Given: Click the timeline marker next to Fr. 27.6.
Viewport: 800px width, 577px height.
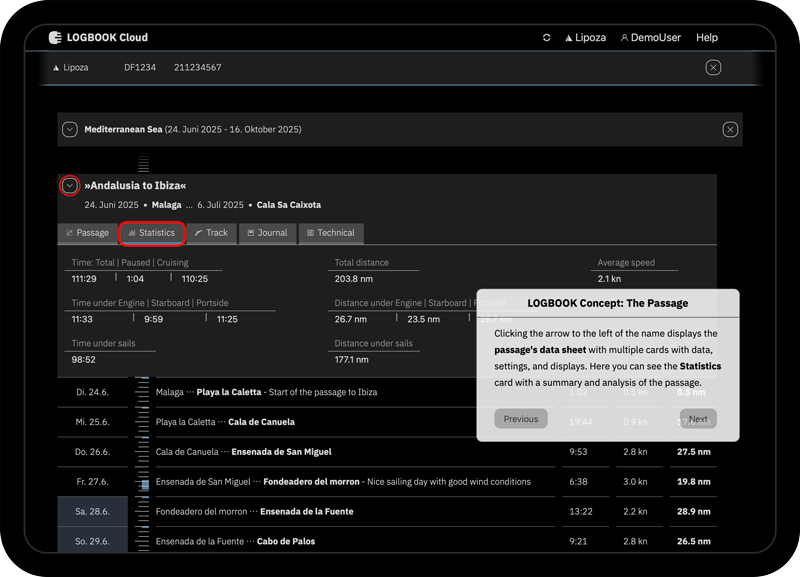Looking at the screenshot, I should (144, 484).
